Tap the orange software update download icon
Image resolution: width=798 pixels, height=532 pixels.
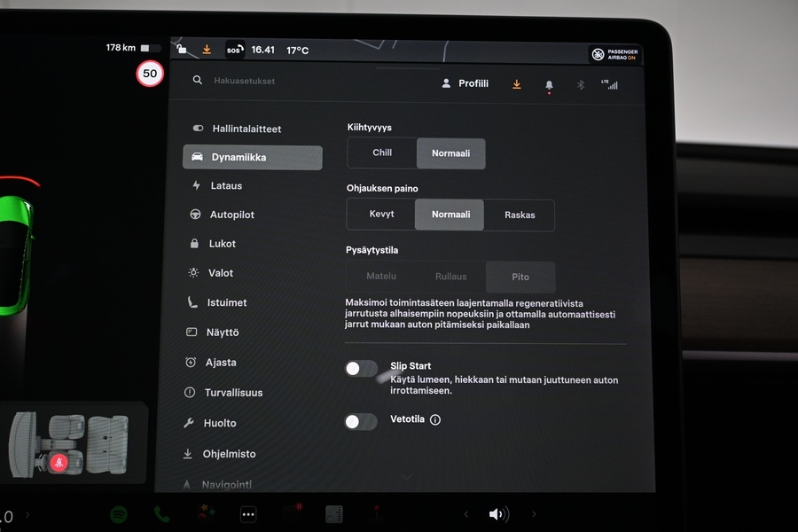coord(517,82)
